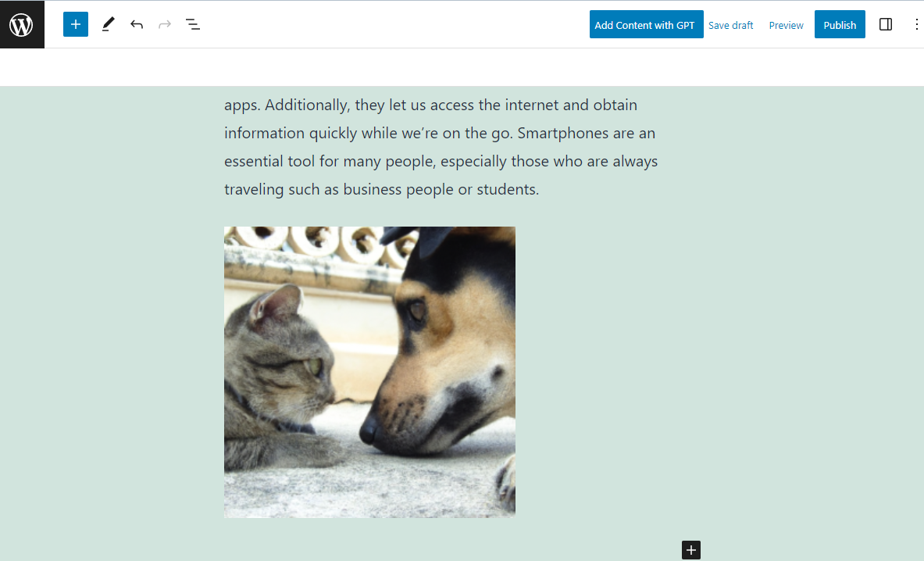Image resolution: width=924 pixels, height=561 pixels.
Task: Publish the post
Action: point(839,24)
